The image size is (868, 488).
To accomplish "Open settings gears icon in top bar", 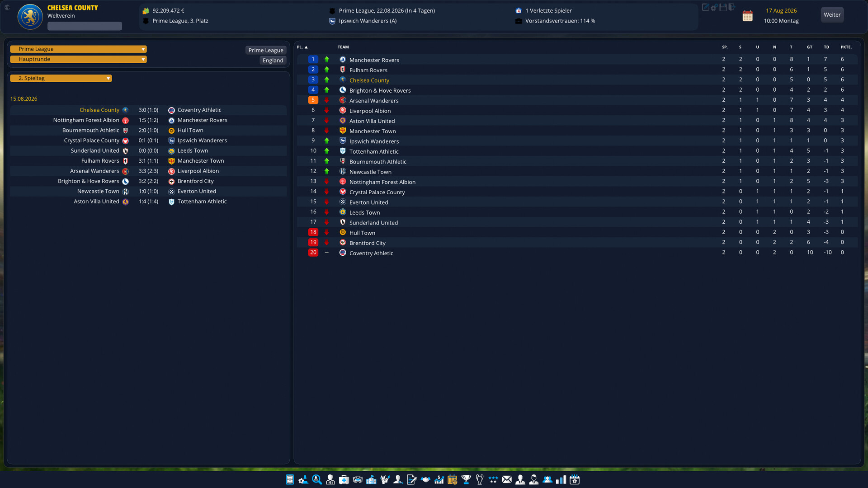I will click(x=714, y=7).
